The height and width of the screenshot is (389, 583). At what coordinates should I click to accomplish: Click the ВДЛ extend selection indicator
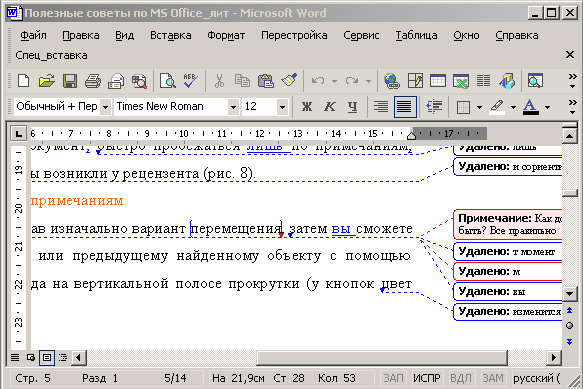(461, 378)
